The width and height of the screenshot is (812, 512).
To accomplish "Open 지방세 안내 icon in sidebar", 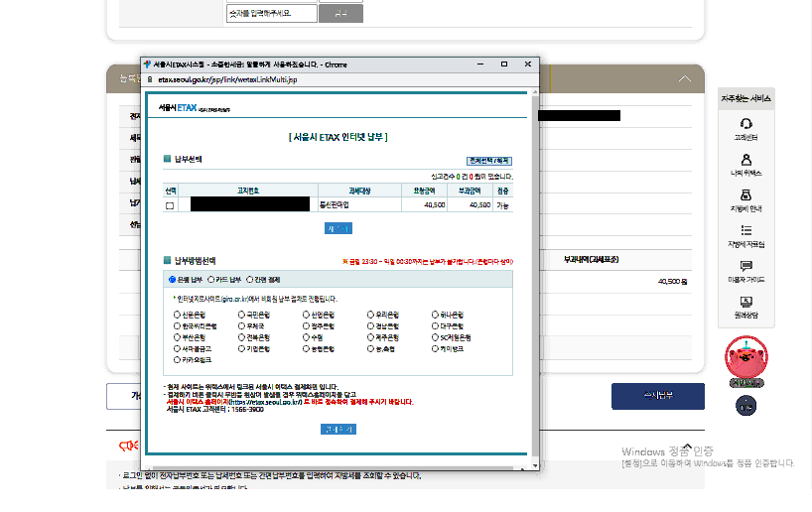I will pos(745,194).
